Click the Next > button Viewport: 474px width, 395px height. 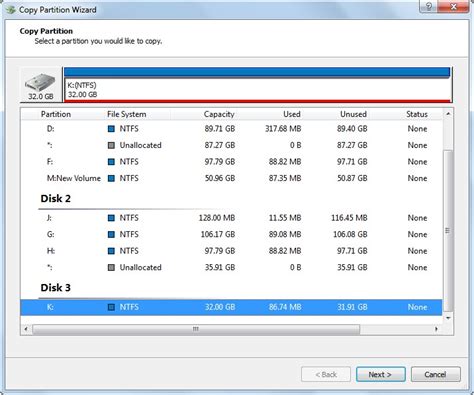[381, 375]
